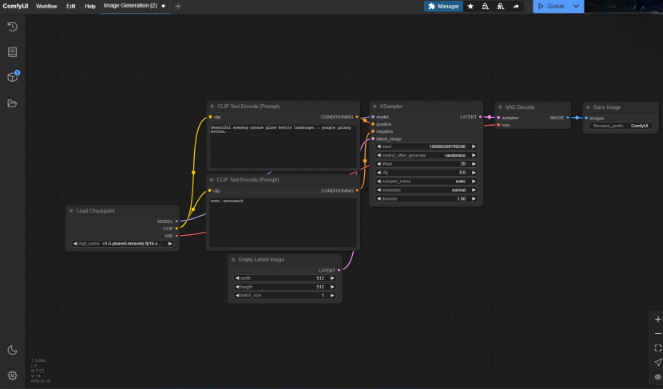Screen dimensions: 663x389
Task: Open the sampler_name dropdown
Action: click(x=426, y=181)
